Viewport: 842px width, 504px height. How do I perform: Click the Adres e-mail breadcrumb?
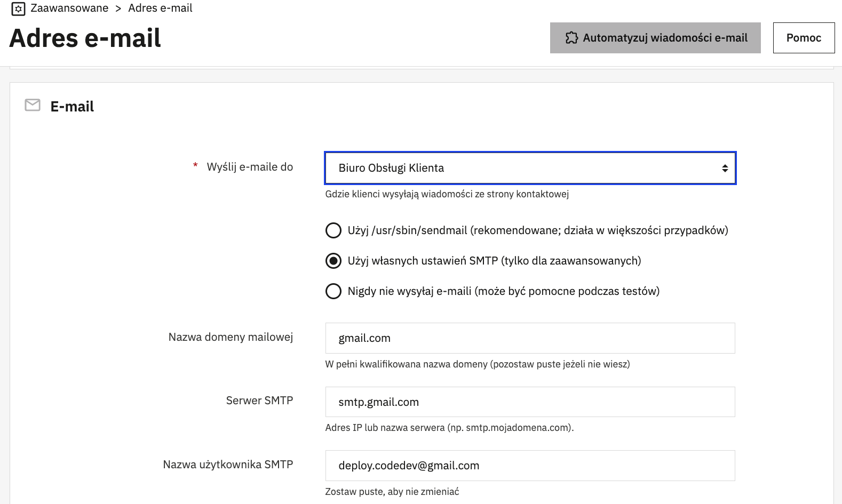(x=160, y=8)
